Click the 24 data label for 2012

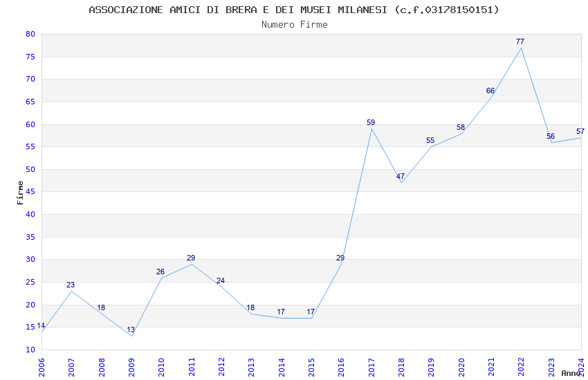[x=221, y=281]
